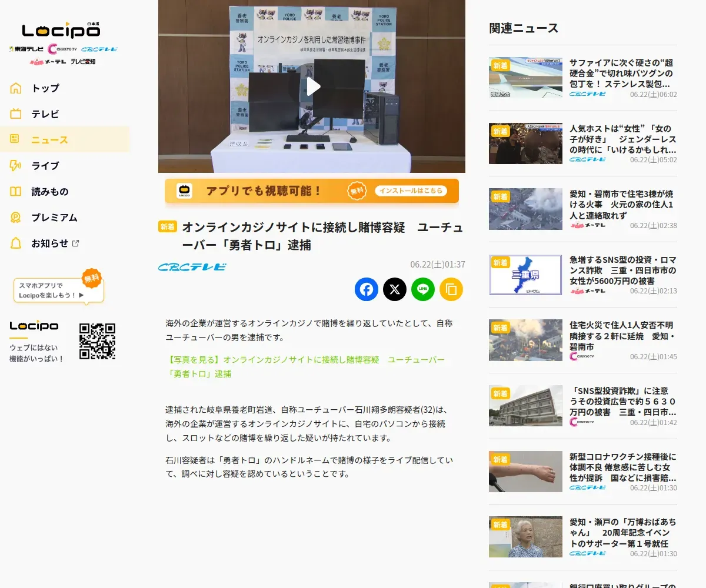
Task: Open the 万博おばあちゃん article
Action: (x=623, y=533)
